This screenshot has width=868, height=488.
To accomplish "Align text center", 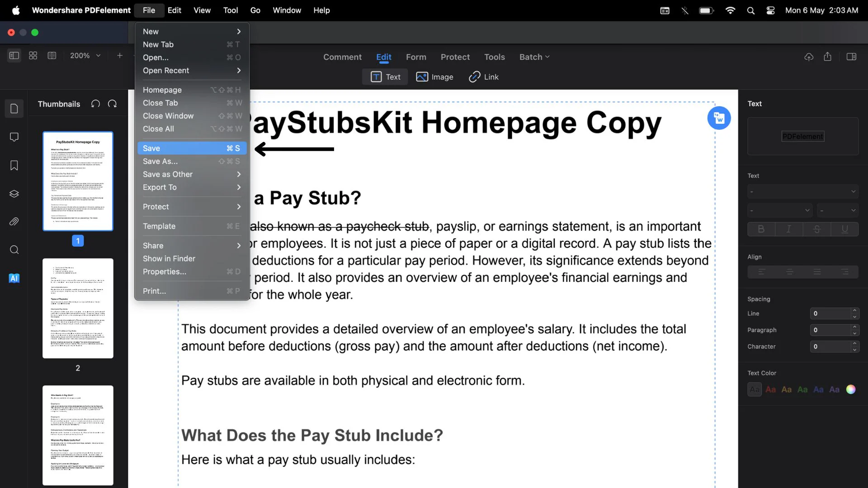I will 789,272.
